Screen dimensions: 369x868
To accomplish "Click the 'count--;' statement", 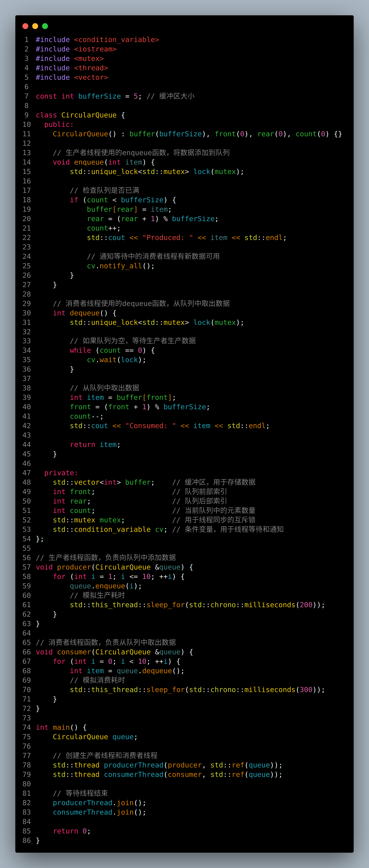I will point(87,417).
